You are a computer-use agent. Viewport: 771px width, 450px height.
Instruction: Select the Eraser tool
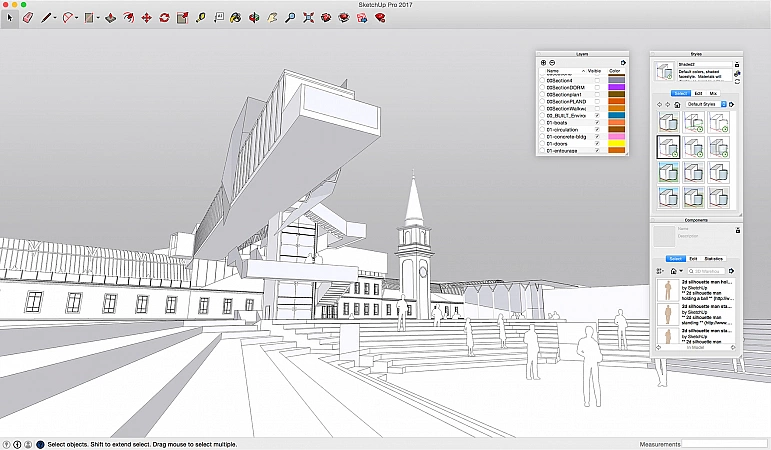[x=27, y=17]
